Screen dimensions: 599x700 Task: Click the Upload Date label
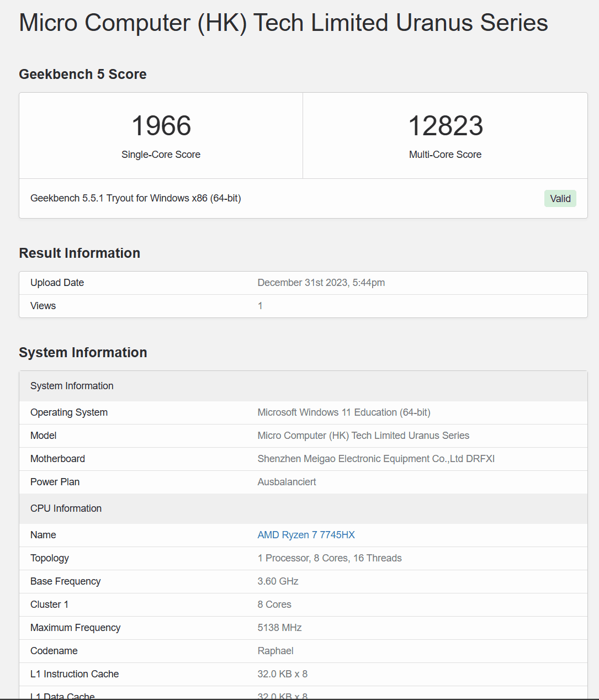pyautogui.click(x=57, y=283)
